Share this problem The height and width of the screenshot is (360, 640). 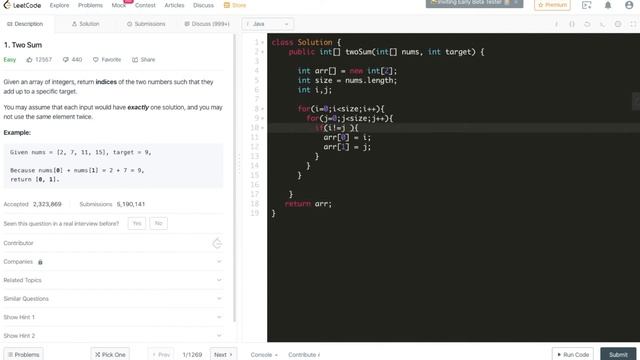[144, 60]
